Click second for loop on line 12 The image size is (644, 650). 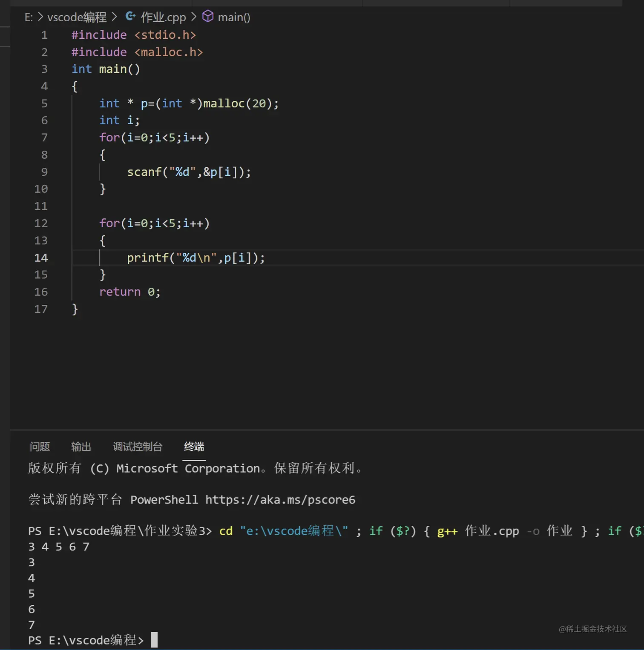point(154,223)
